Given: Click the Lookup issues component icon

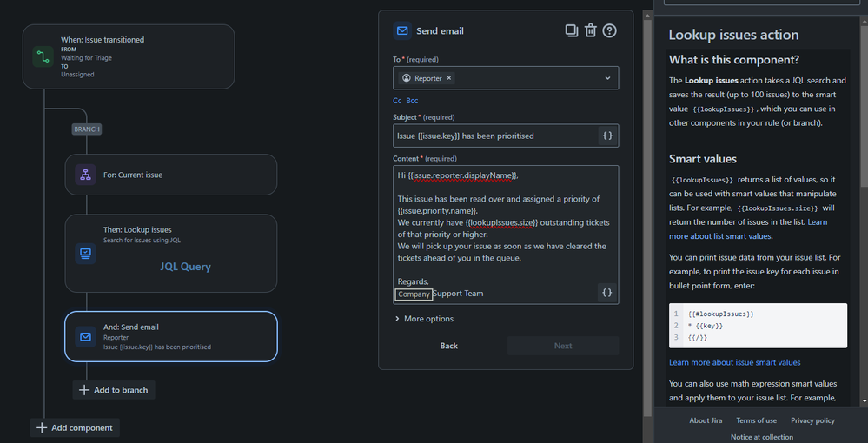Looking at the screenshot, I should coord(85,253).
